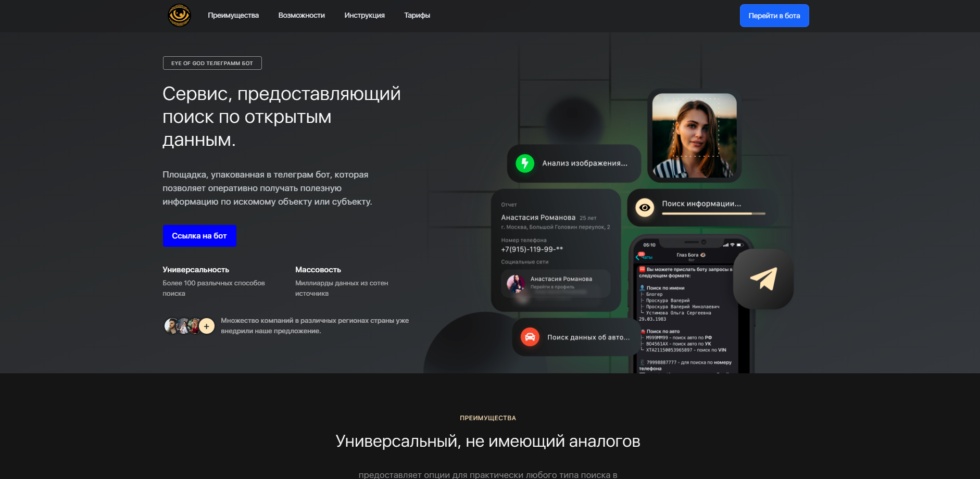Click the back arrow in phone chat
Image resolution: width=980 pixels, height=479 pixels.
tap(637, 257)
